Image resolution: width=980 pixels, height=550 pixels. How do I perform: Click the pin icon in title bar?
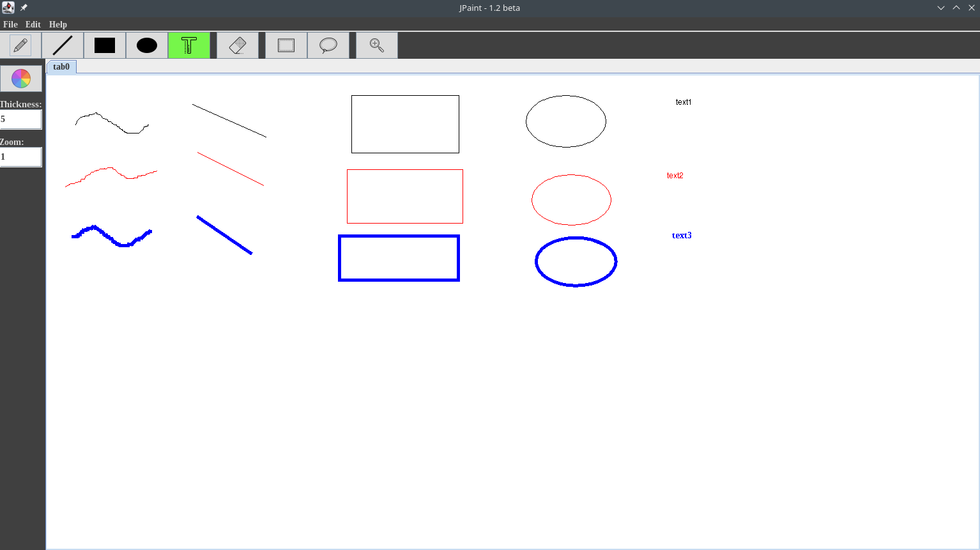click(24, 8)
